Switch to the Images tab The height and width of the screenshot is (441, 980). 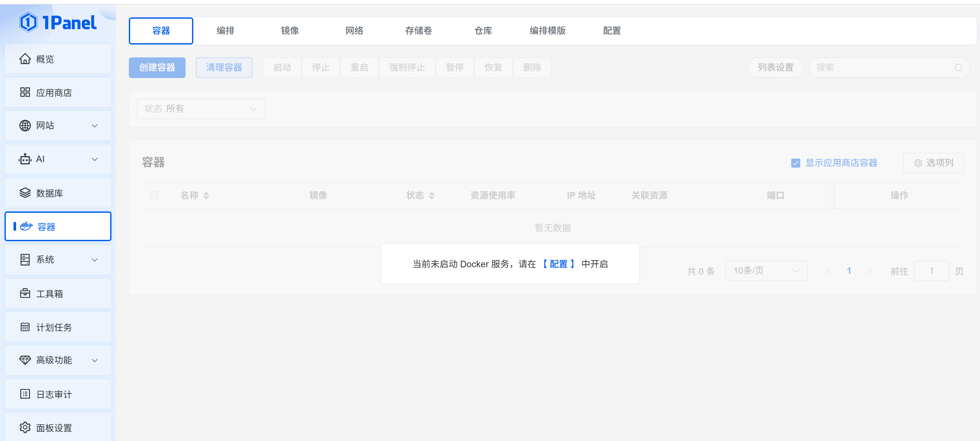click(290, 31)
